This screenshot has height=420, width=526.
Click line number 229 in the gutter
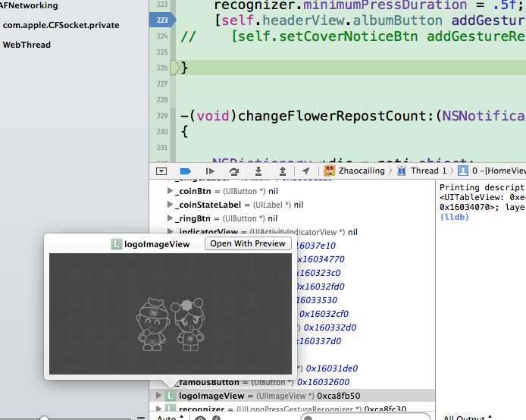(162, 115)
